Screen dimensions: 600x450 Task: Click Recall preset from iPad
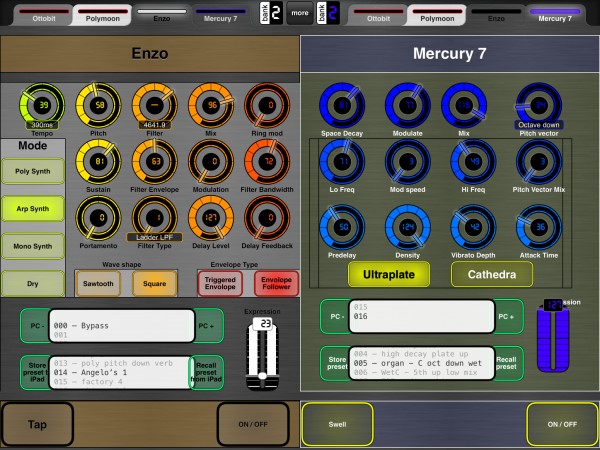(207, 372)
